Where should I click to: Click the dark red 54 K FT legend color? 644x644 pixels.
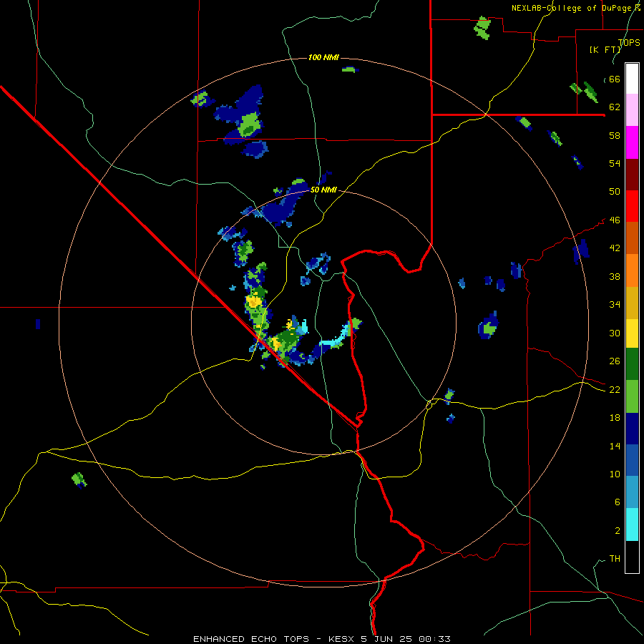[x=632, y=174]
